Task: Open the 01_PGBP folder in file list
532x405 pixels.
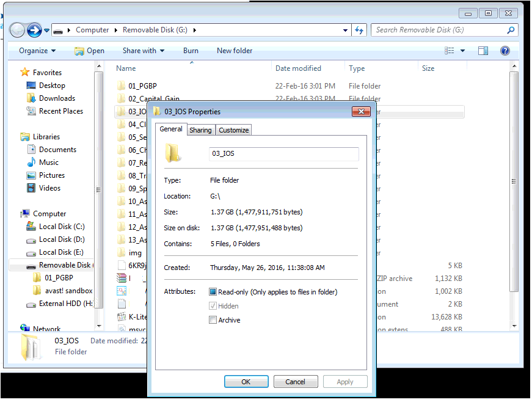Action: 143,86
